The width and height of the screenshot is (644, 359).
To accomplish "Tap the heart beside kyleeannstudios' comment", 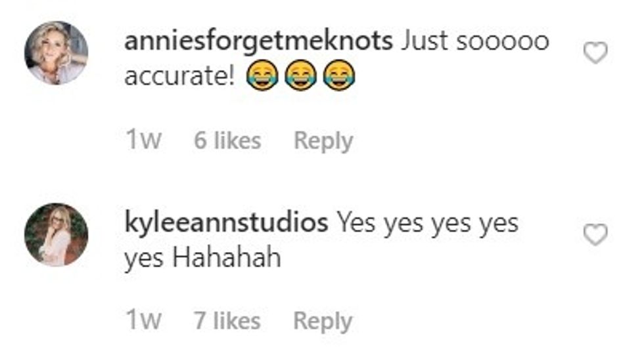I will pyautogui.click(x=595, y=234).
